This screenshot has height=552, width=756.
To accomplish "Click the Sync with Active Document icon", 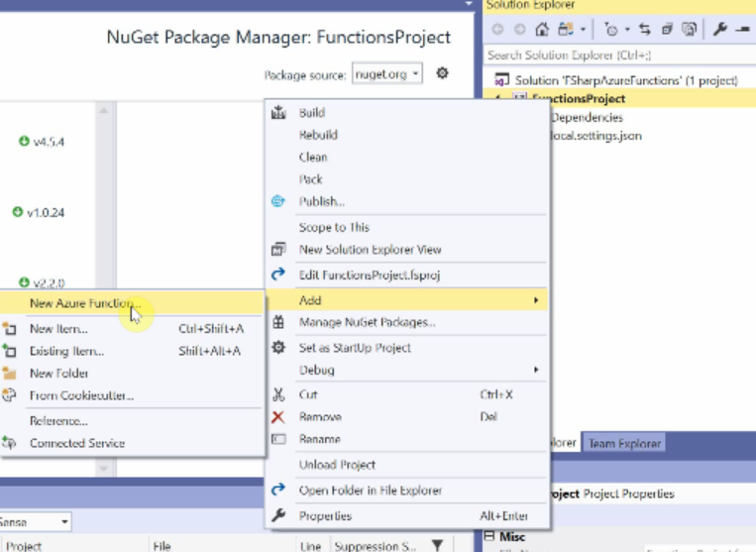I will 645,30.
